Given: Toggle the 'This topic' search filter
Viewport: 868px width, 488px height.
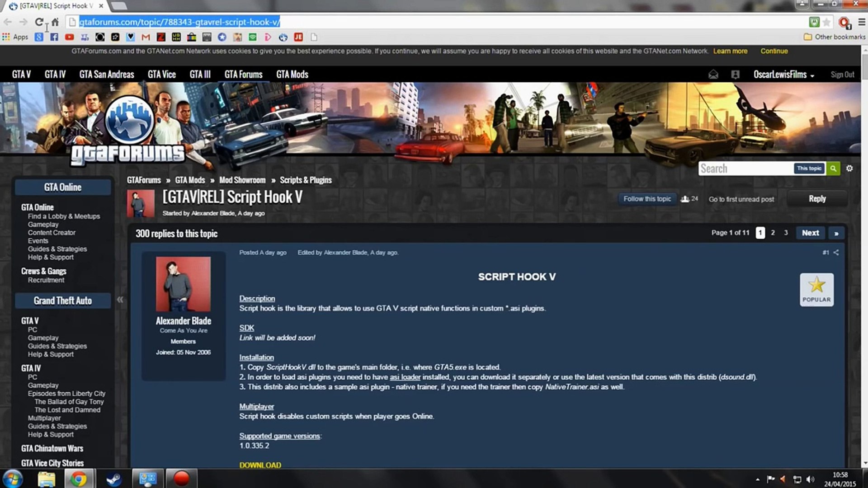Looking at the screenshot, I should 809,169.
